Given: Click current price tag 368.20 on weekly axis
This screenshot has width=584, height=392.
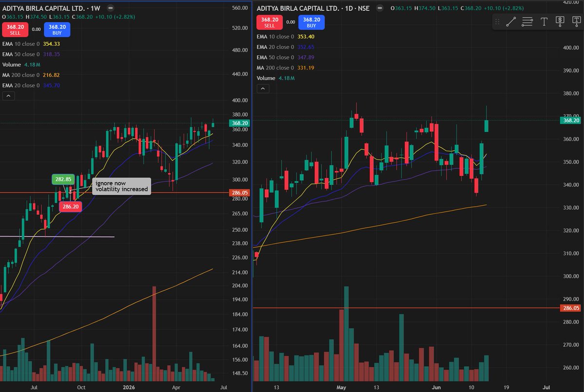Looking at the screenshot, I should tap(240, 124).
